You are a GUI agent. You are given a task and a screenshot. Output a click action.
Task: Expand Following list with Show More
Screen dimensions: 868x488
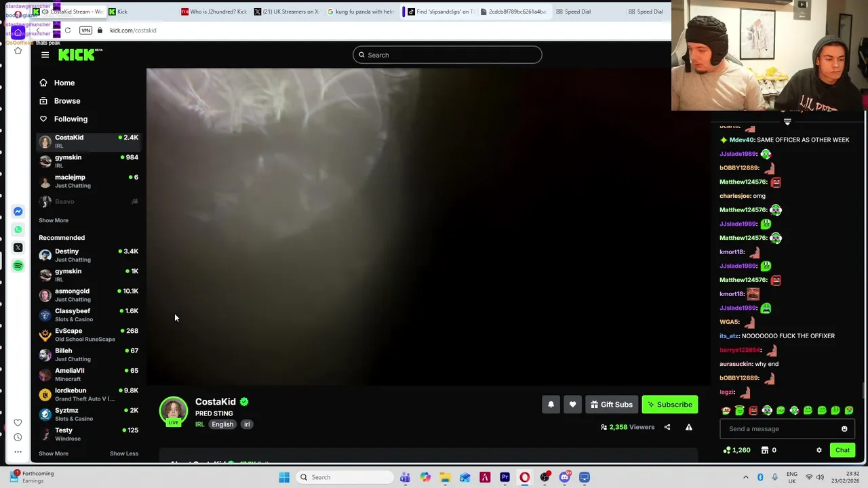point(54,220)
